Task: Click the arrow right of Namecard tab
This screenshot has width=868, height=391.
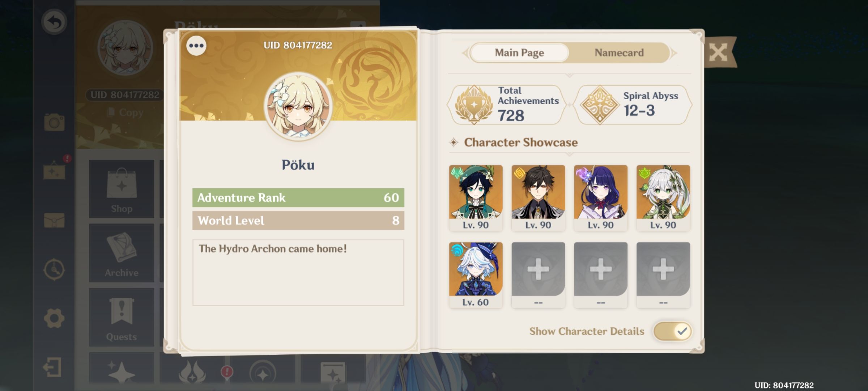Action: pos(673,53)
